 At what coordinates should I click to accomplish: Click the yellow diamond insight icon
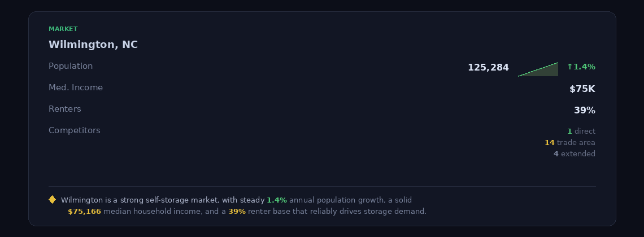pos(52,199)
